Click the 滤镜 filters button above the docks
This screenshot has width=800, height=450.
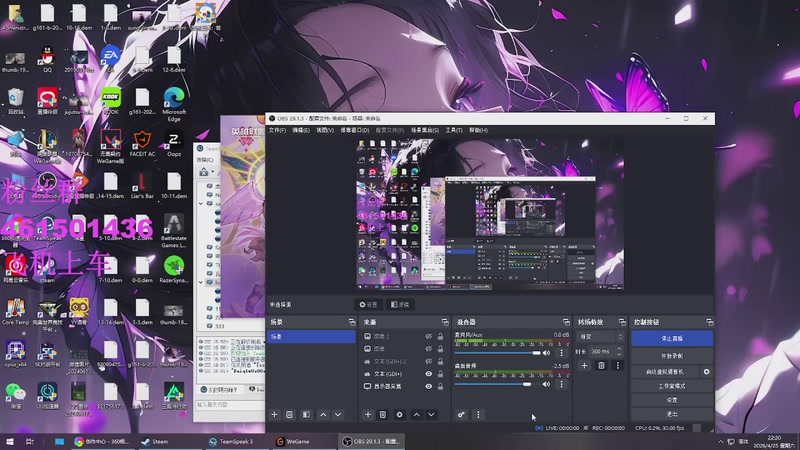tap(400, 305)
